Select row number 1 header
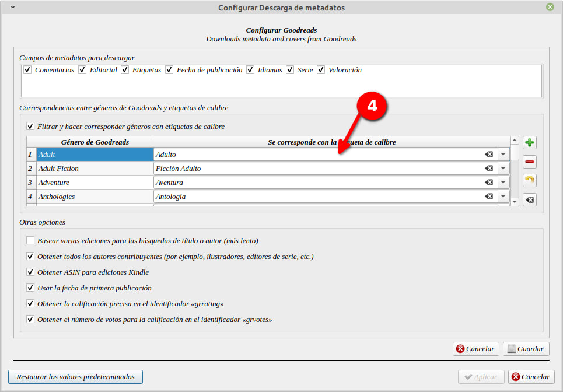This screenshot has width=563, height=392. pyautogui.click(x=32, y=155)
